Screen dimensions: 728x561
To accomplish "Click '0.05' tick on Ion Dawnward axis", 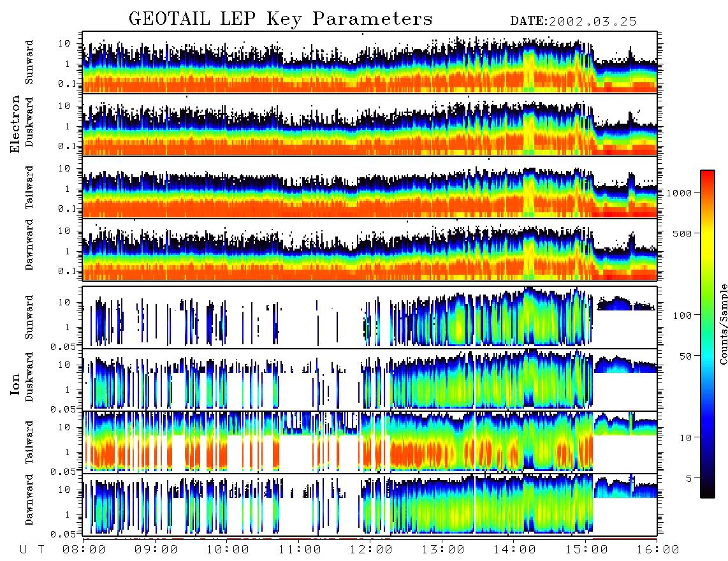I will pos(63,534).
